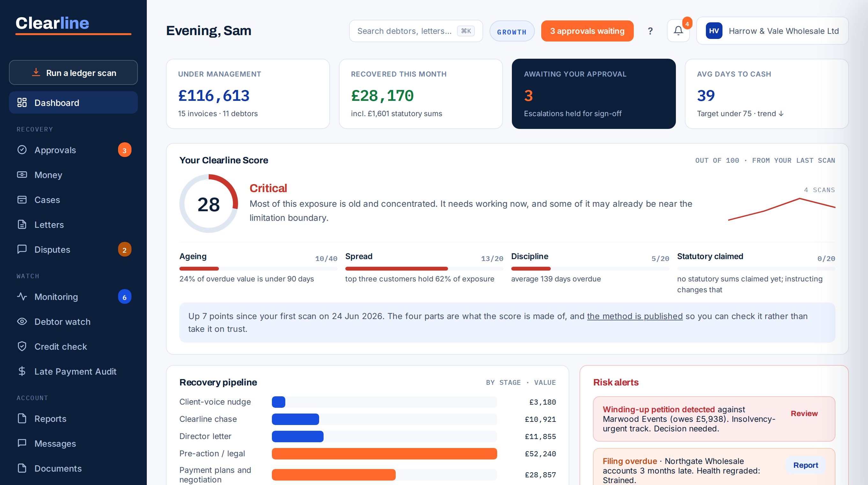Click the Pre-action / legal pipeline bar
Image resolution: width=868 pixels, height=485 pixels.
pos(385,454)
